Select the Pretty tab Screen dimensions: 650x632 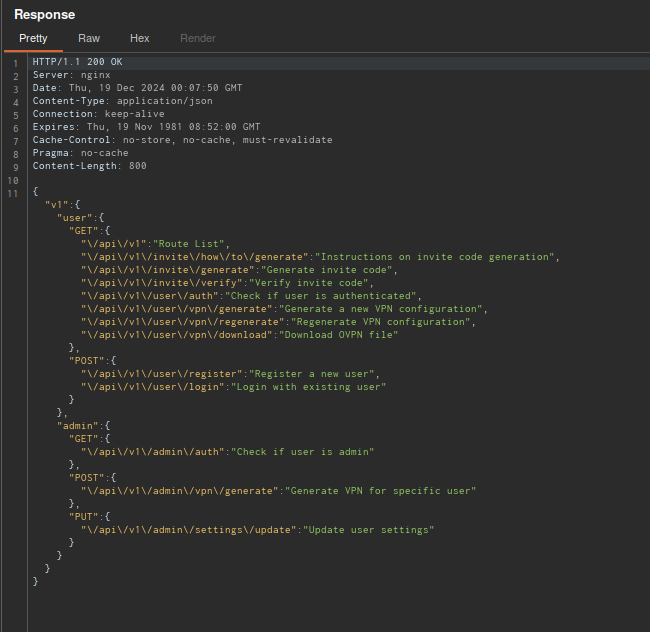tap(33, 38)
